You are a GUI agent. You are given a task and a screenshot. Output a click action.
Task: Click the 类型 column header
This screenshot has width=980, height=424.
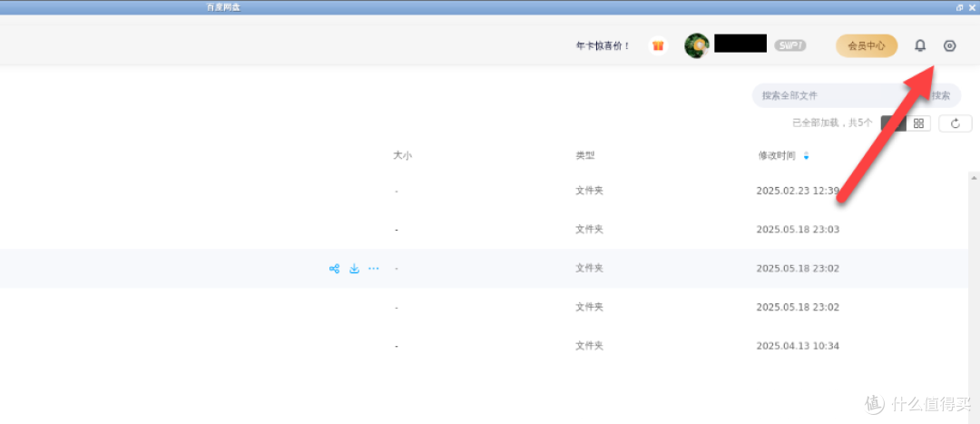[x=585, y=156]
